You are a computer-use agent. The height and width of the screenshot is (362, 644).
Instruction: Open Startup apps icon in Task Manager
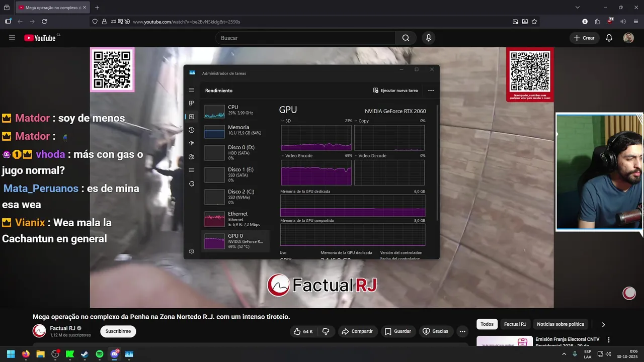[x=191, y=143]
